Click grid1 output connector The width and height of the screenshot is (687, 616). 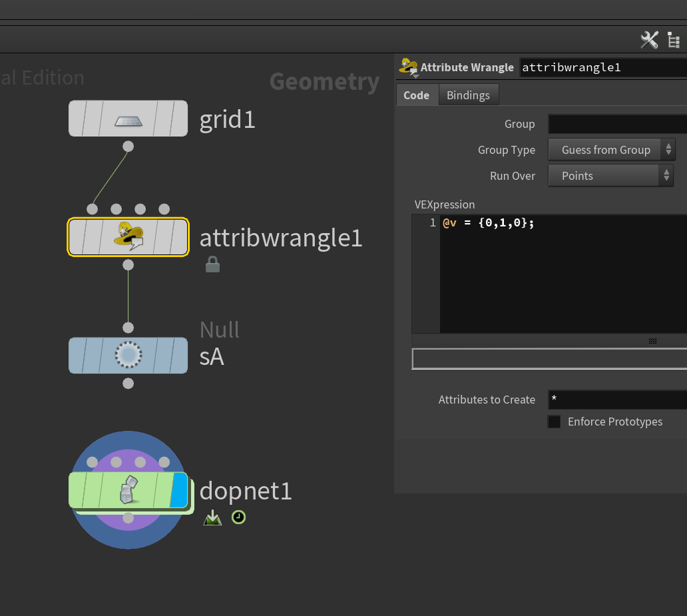click(128, 147)
